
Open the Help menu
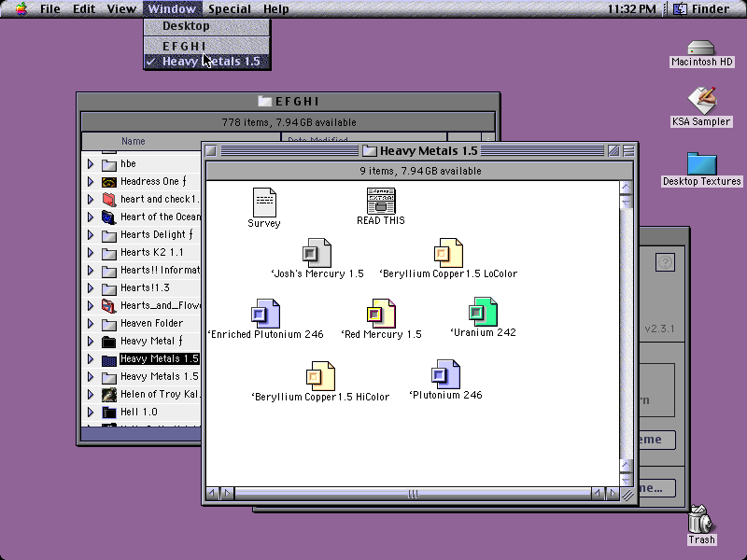click(275, 8)
